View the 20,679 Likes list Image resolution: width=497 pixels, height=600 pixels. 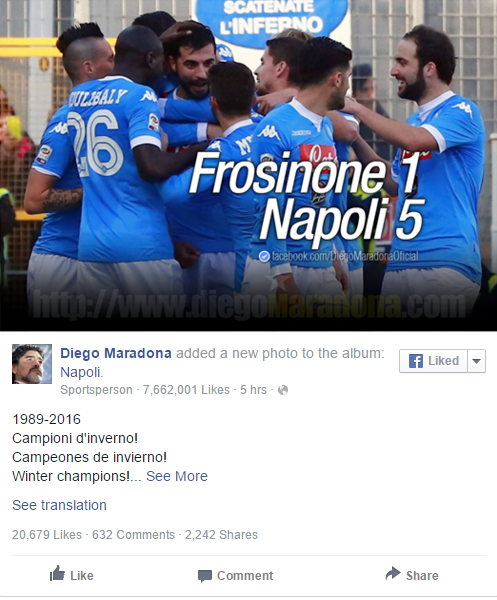click(47, 535)
